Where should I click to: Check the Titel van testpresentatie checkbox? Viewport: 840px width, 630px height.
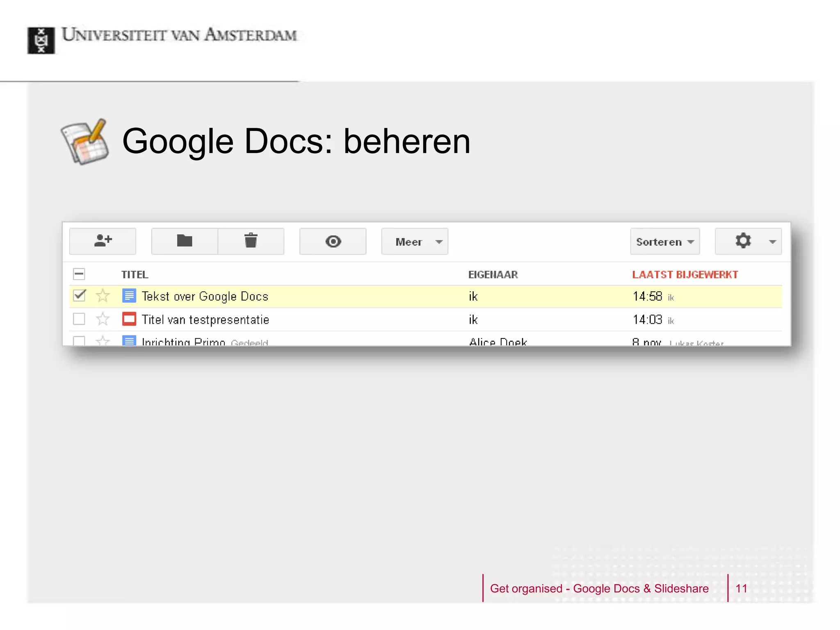point(79,319)
